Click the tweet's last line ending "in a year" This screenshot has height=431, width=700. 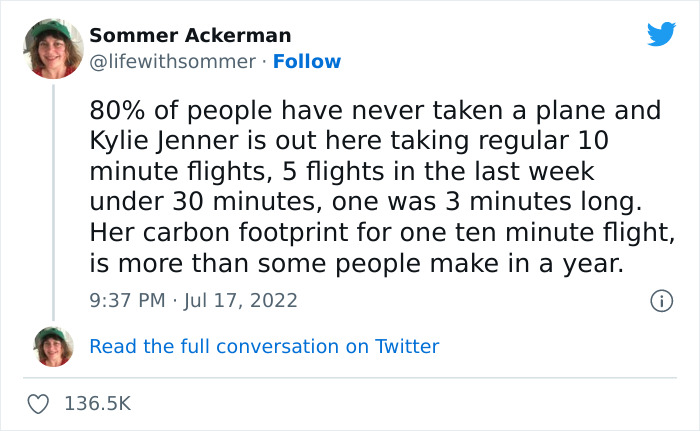355,264
